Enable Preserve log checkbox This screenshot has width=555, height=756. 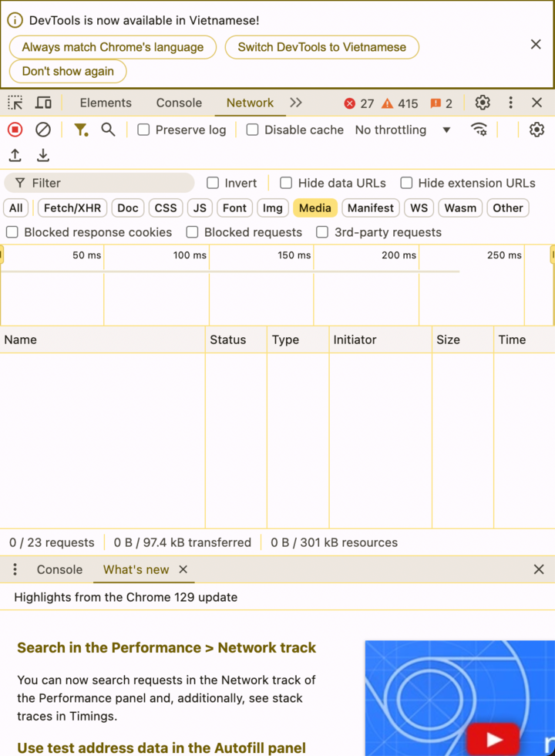click(x=143, y=130)
